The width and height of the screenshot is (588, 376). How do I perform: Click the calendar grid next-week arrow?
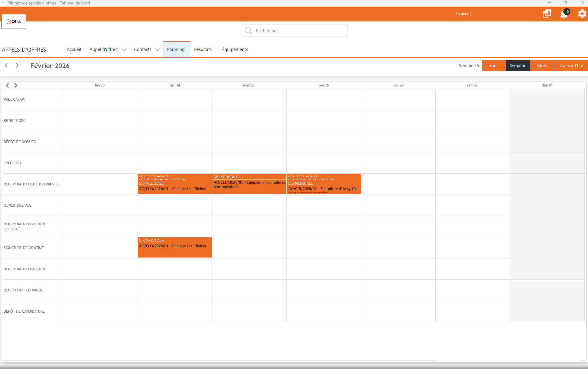click(16, 85)
